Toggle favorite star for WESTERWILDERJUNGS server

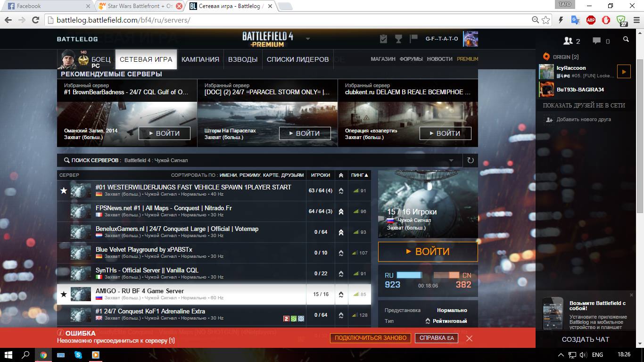point(64,191)
